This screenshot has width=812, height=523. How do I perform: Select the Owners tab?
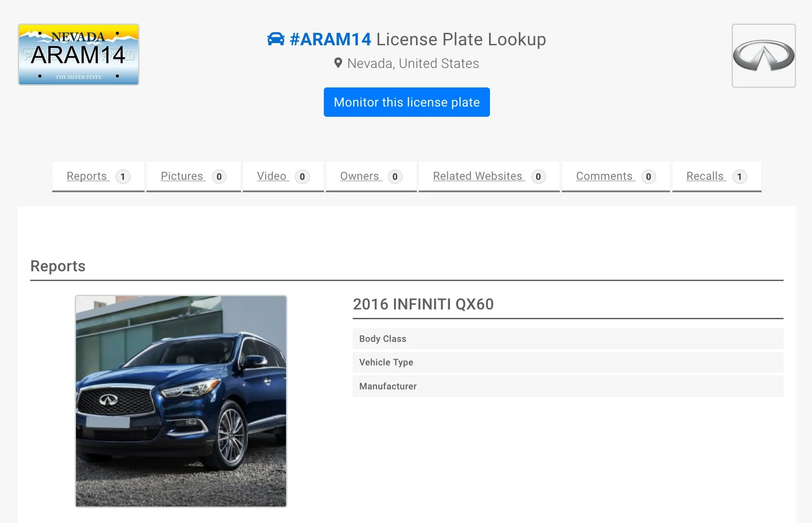click(371, 176)
